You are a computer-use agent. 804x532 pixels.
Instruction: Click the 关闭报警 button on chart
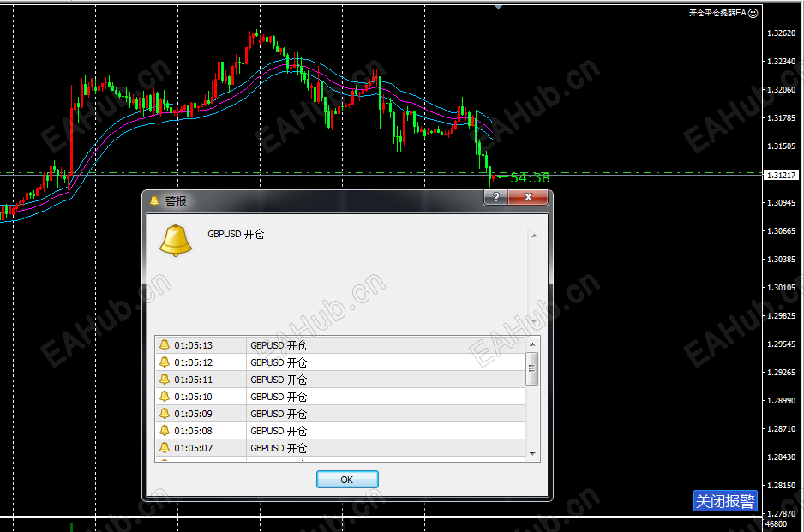(725, 501)
